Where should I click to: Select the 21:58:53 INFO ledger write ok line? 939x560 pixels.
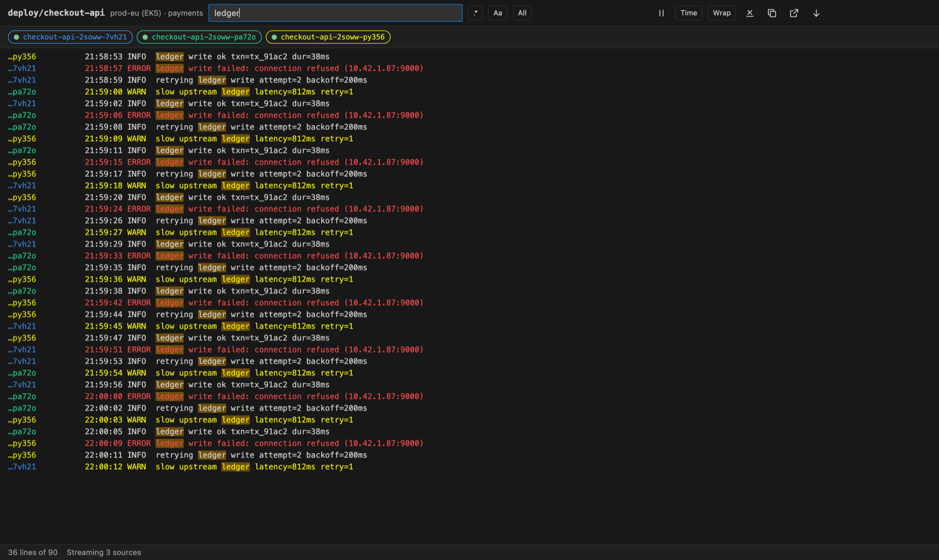(x=469, y=57)
